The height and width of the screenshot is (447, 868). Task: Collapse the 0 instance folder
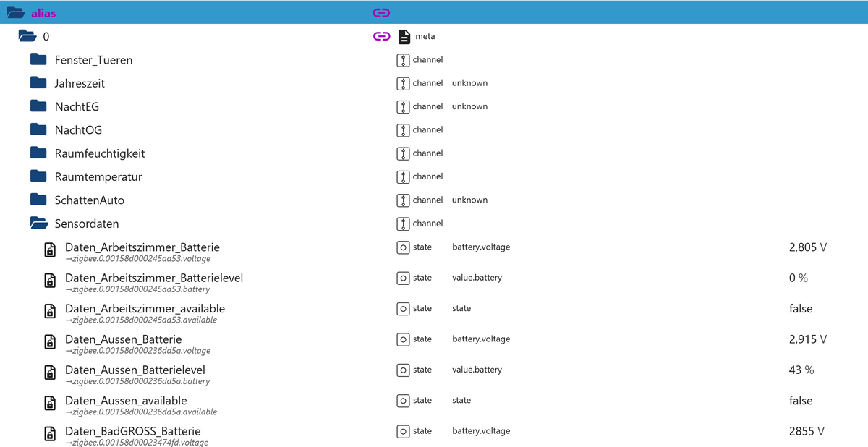(27, 36)
